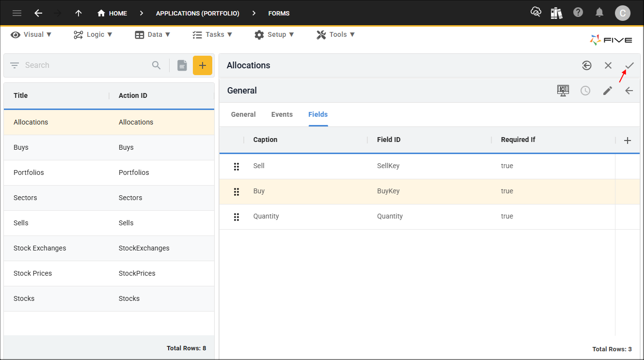Click the FIVE logo
644x360 pixels.
click(x=611, y=40)
